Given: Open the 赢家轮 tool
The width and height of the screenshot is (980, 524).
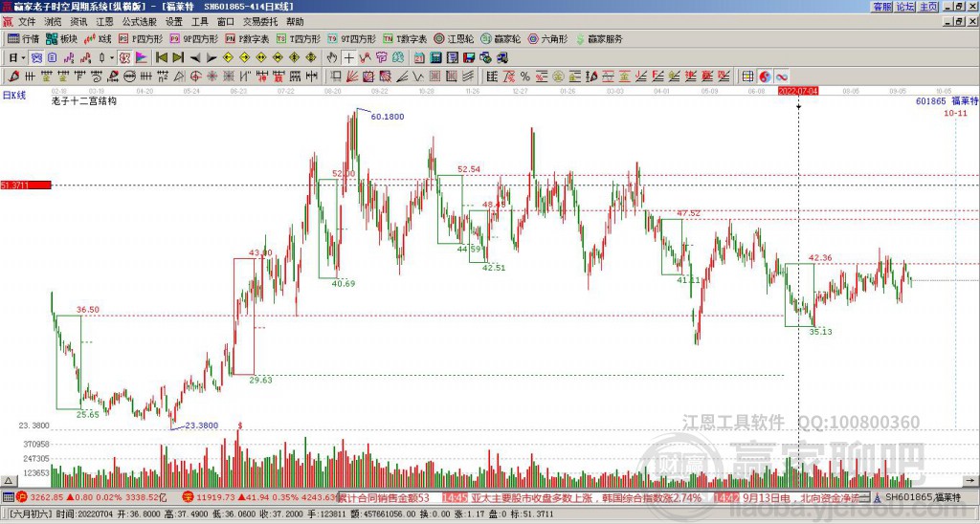Looking at the screenshot, I should (501, 38).
